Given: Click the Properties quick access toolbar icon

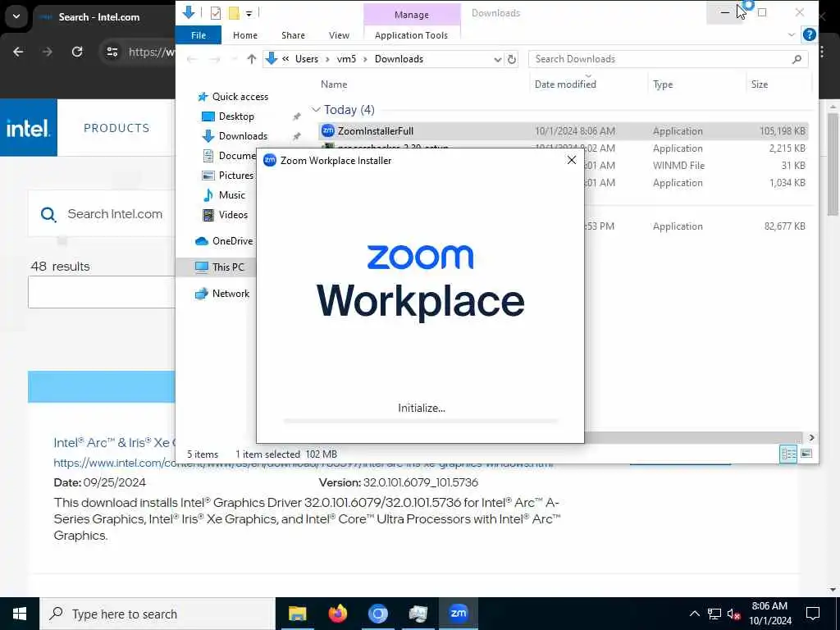Looking at the screenshot, I should 216,13.
